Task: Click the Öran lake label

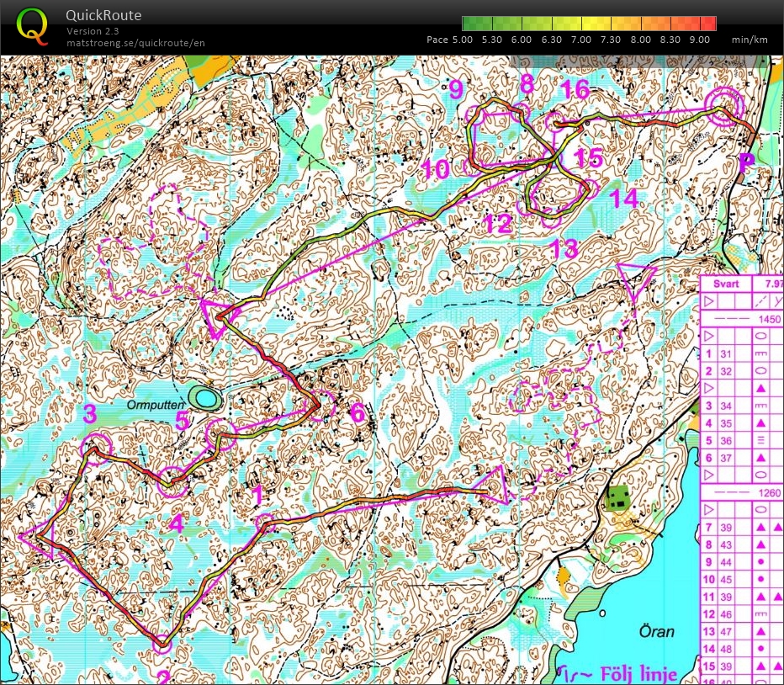Action: tap(656, 631)
